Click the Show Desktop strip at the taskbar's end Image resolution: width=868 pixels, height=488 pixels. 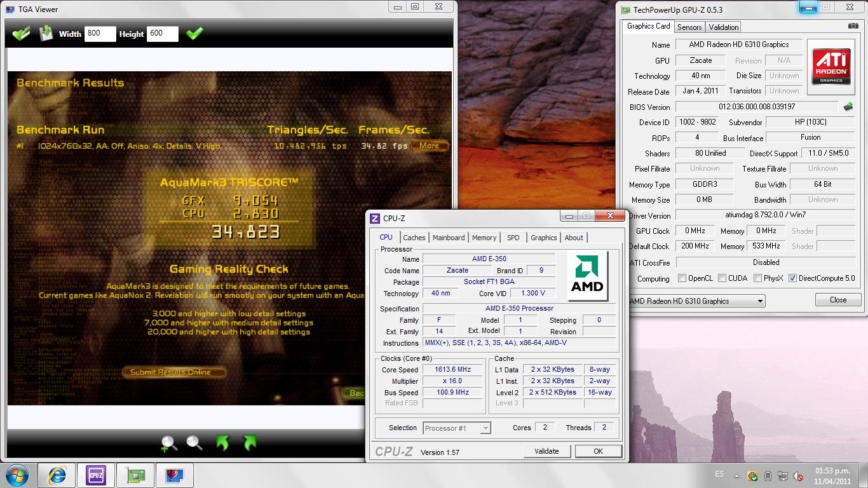click(x=864, y=475)
